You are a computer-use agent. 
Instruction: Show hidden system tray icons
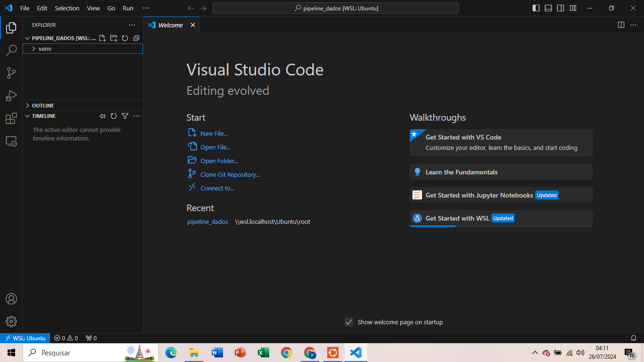click(x=535, y=353)
